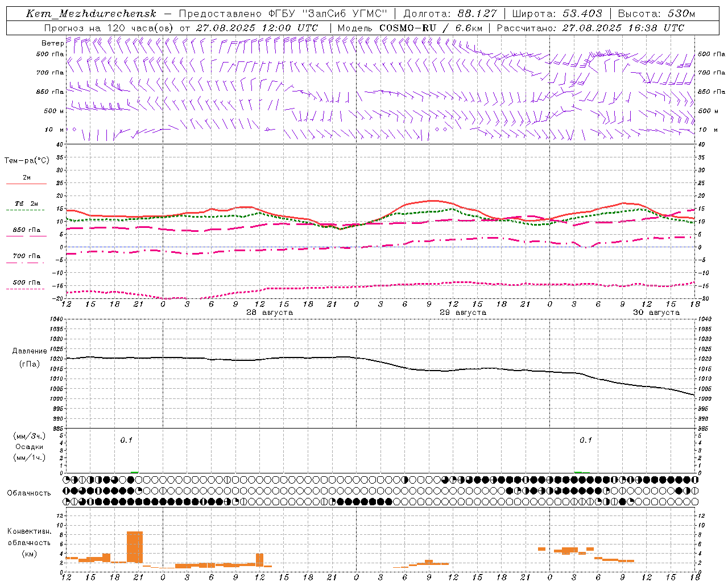Click the tallest orange convective cloud bar

coord(135,547)
